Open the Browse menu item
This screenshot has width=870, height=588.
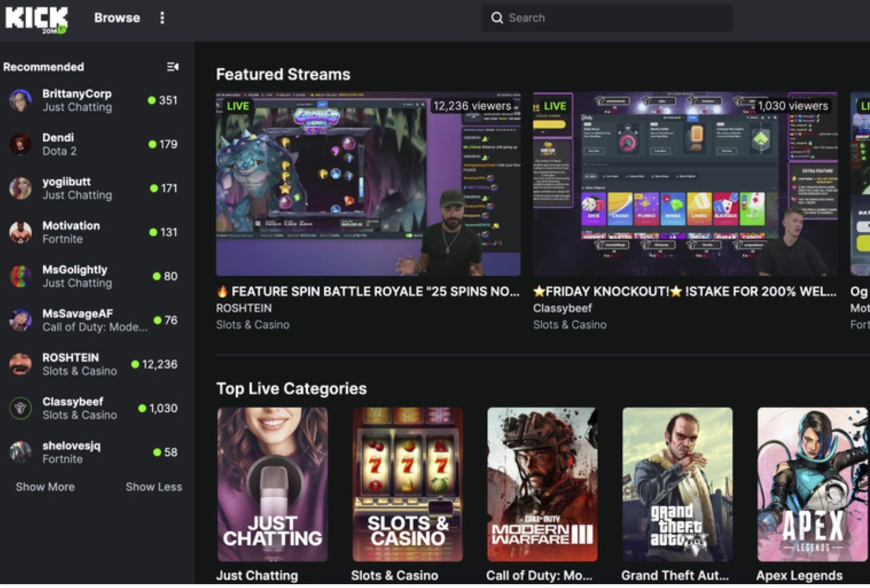pyautogui.click(x=117, y=18)
